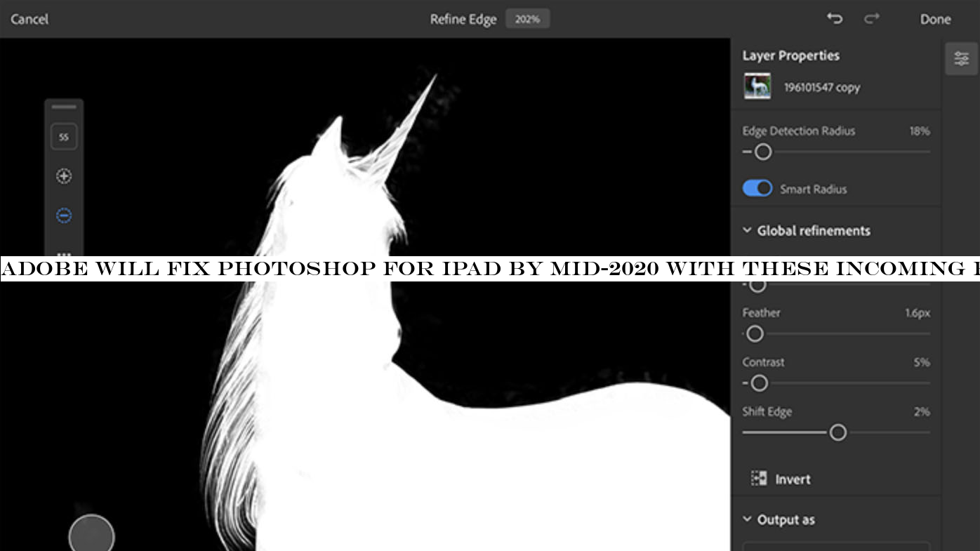The height and width of the screenshot is (551, 980).
Task: Select the subtract minus brush tool
Action: pyautogui.click(x=64, y=215)
